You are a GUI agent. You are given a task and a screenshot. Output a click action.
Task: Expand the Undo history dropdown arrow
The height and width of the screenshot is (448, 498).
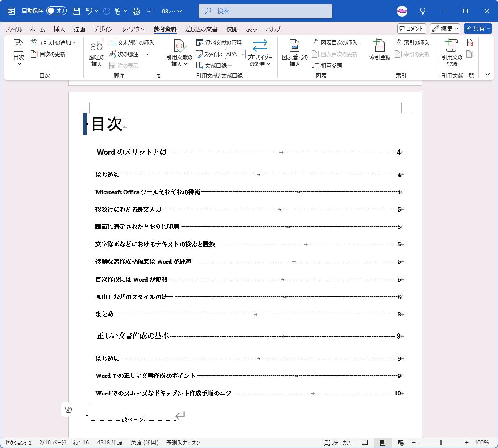tap(96, 11)
